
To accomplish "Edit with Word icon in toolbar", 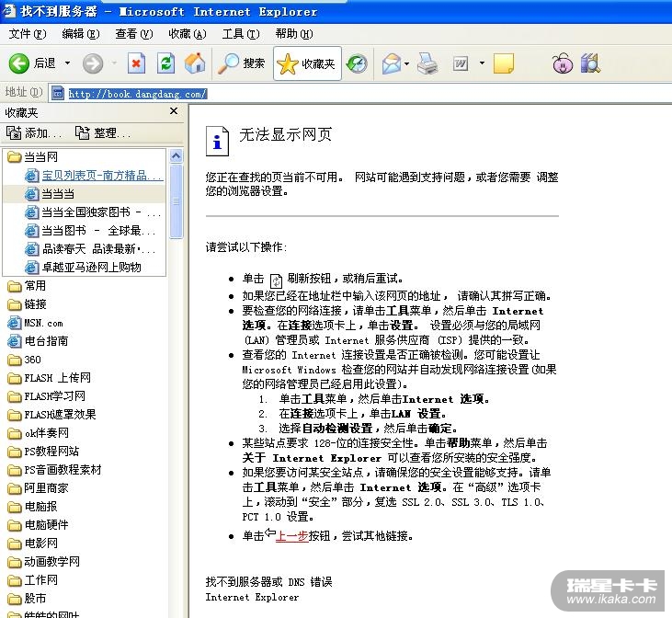I will coord(461,63).
